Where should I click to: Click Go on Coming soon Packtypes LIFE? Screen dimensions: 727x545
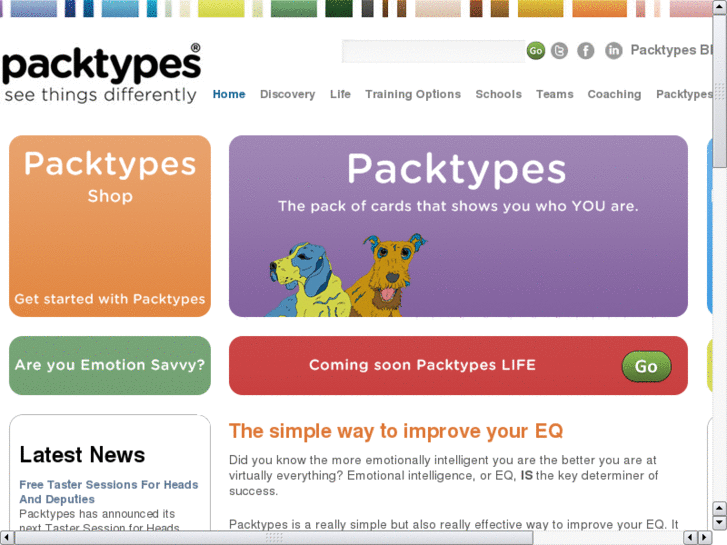646,366
